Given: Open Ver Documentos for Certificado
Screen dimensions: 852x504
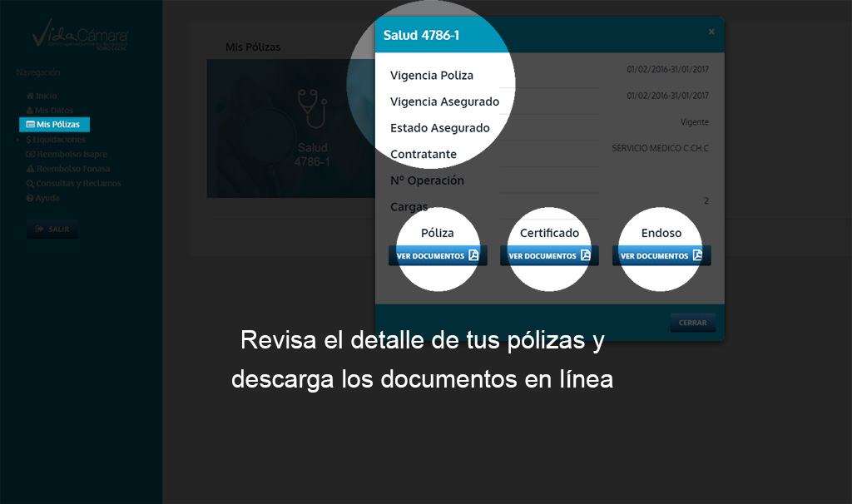Looking at the screenshot, I should coord(549,255).
